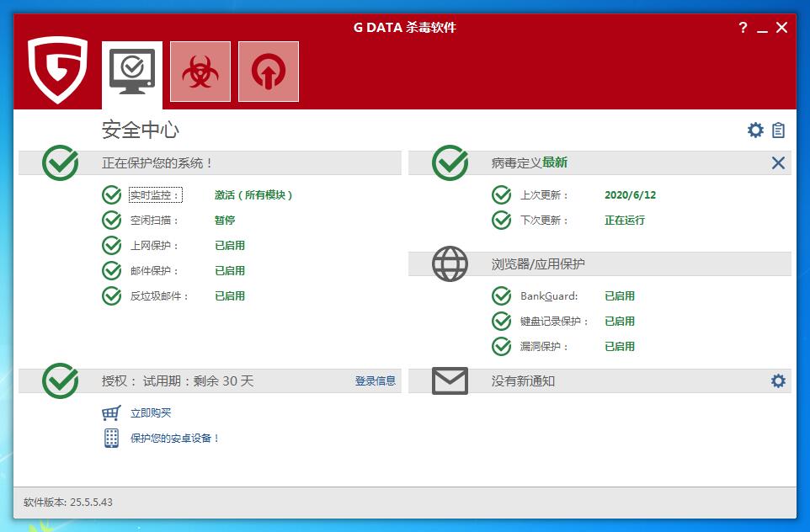Image resolution: width=810 pixels, height=532 pixels.
Task: Click the large checkmark beside 授权
Action: pos(61,380)
